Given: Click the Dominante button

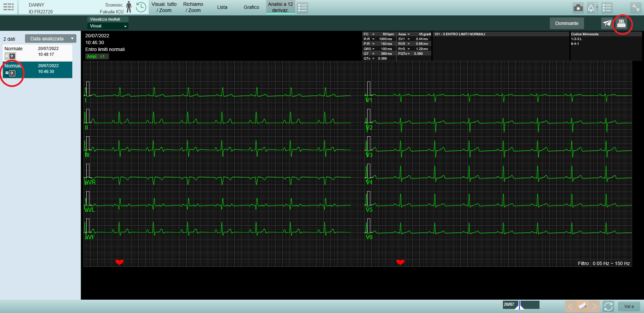Looking at the screenshot, I should point(567,23).
